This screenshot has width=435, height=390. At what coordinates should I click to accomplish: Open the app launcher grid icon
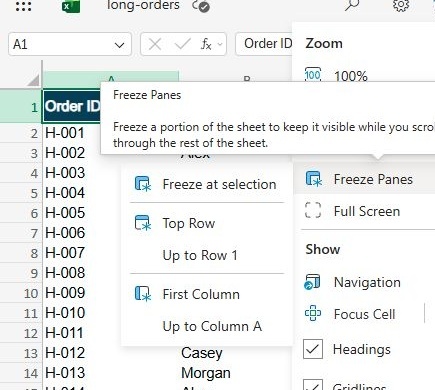[23, 6]
